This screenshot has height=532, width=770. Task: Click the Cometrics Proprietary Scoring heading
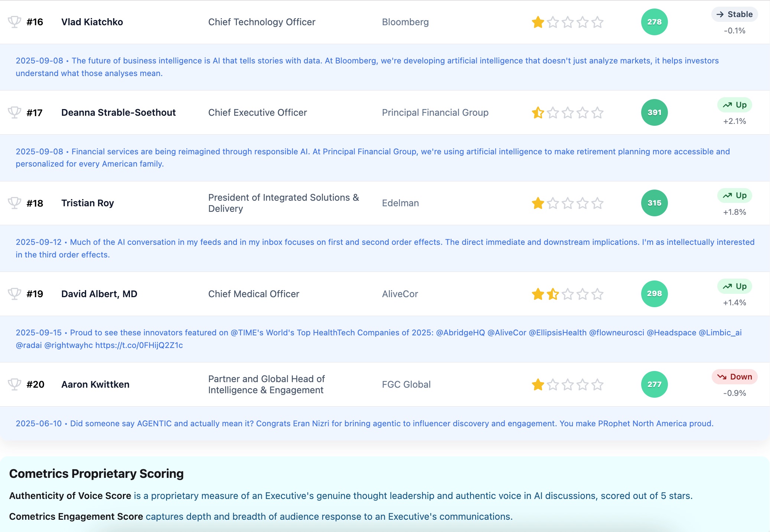97,474
